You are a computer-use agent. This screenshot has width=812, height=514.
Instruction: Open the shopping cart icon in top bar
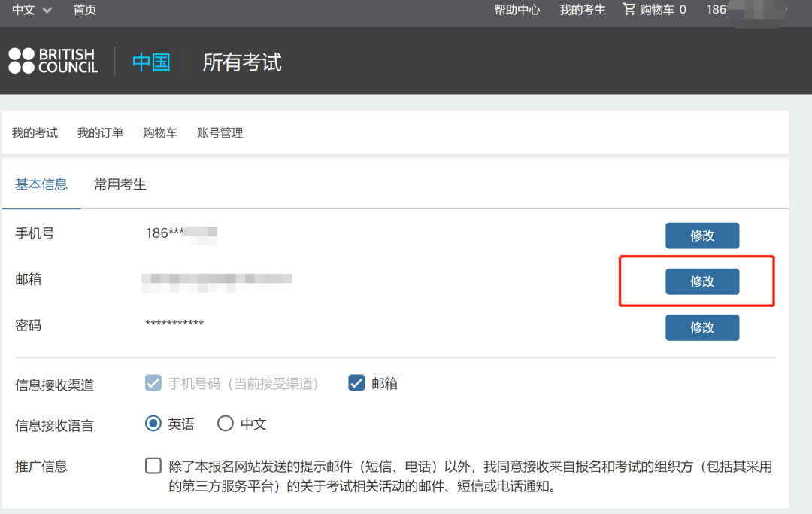629,10
